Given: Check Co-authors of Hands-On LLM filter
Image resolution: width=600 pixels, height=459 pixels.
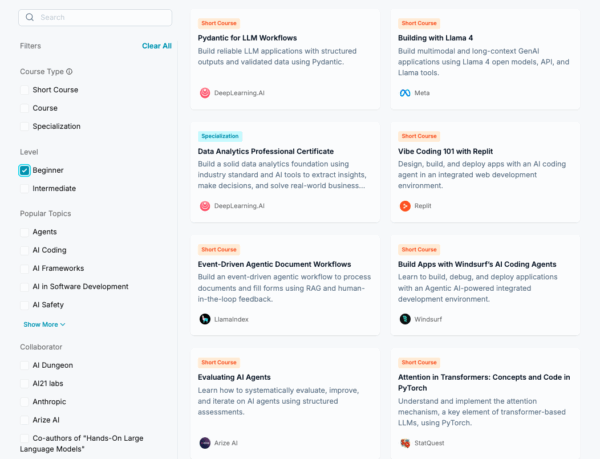Looking at the screenshot, I should (x=24, y=438).
